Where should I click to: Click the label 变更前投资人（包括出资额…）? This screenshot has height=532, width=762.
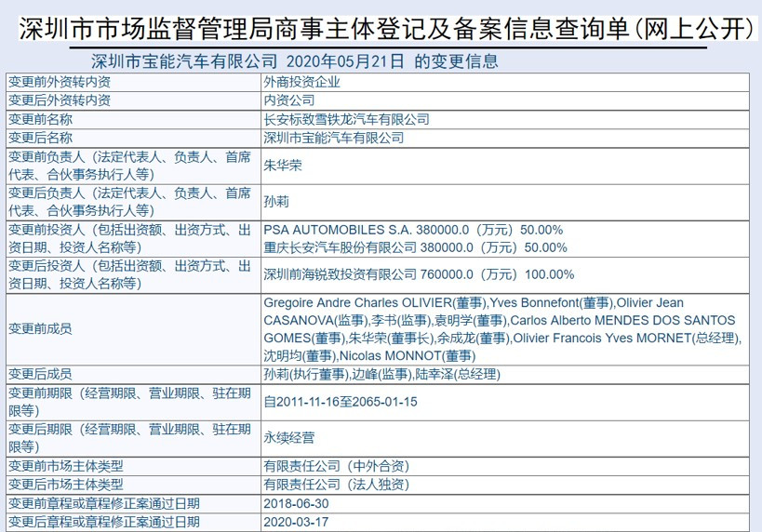[x=129, y=238]
